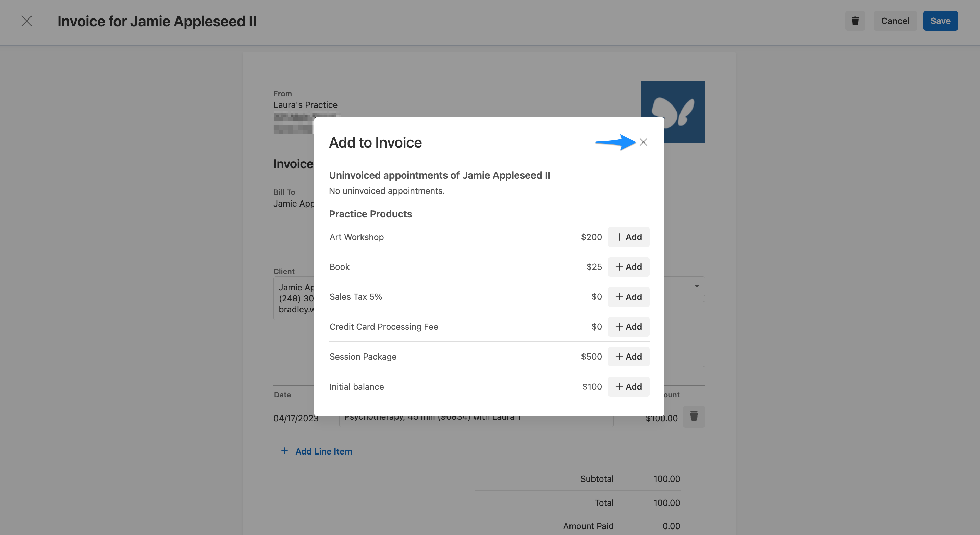Viewport: 980px width, 535px height.
Task: Click the plus icon on the Book Add button
Action: pyautogui.click(x=619, y=266)
